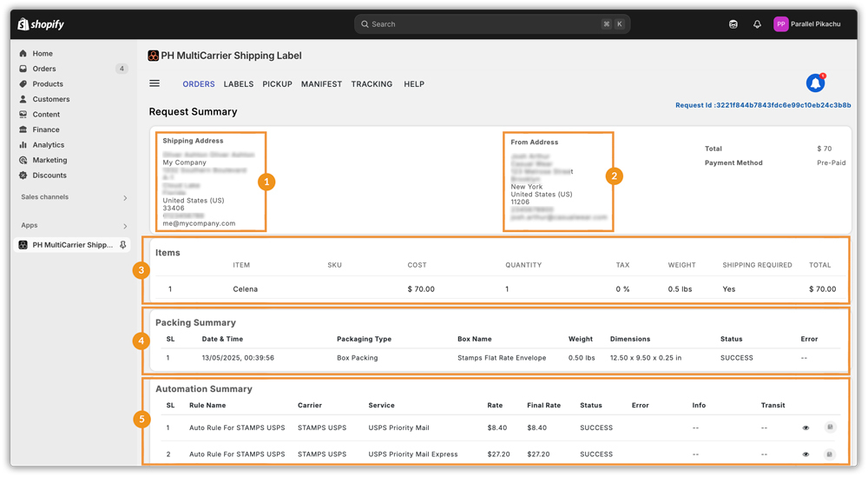Click me@mycompany.com email text

[200, 223]
